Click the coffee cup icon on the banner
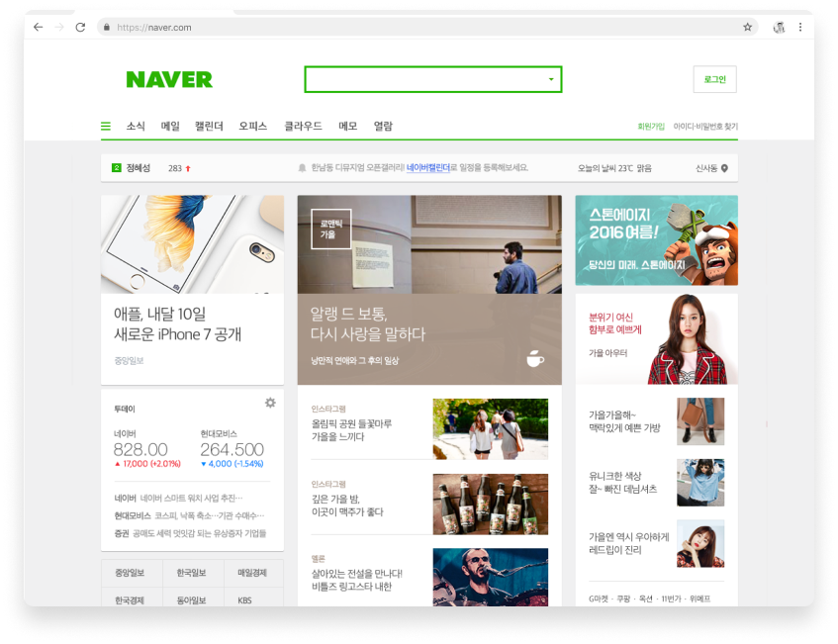This screenshot has width=838, height=644. point(535,359)
